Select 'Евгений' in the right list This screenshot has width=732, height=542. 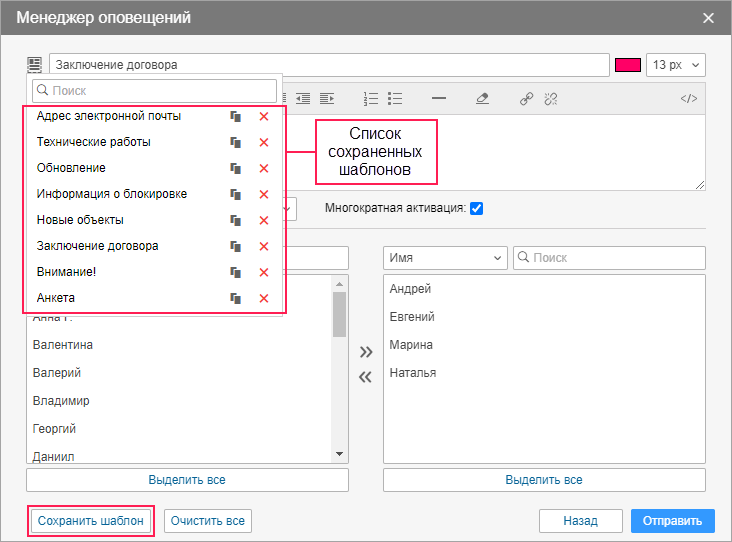pyautogui.click(x=412, y=317)
